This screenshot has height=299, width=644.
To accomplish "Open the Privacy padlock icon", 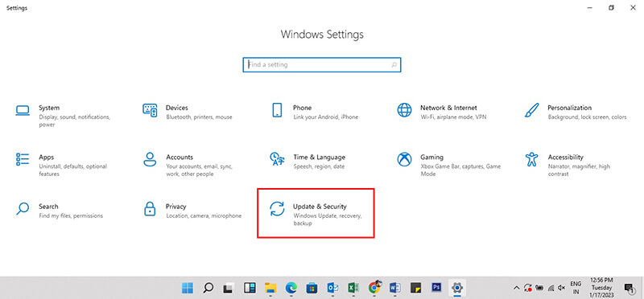I will point(150,209).
